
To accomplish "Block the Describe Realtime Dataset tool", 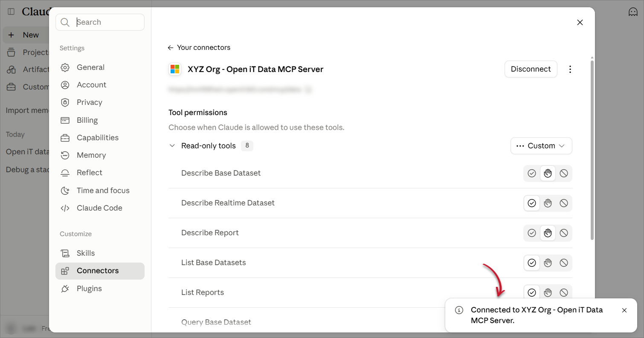I will (564, 203).
